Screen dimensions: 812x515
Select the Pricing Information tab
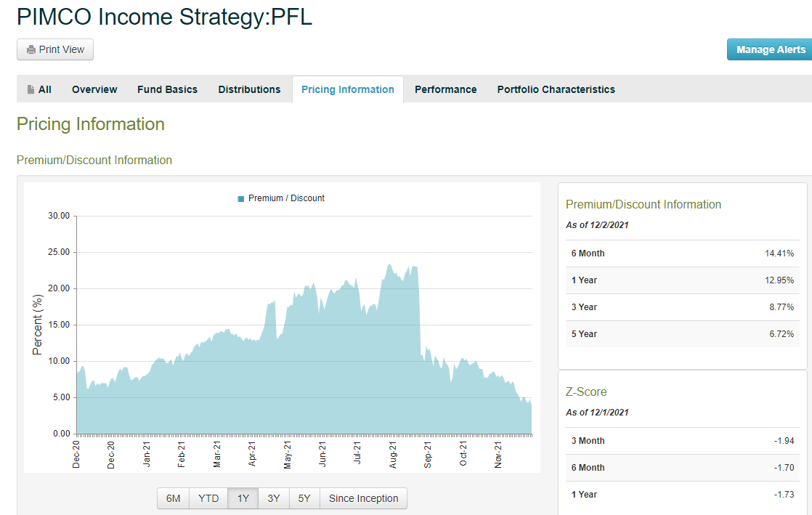347,89
